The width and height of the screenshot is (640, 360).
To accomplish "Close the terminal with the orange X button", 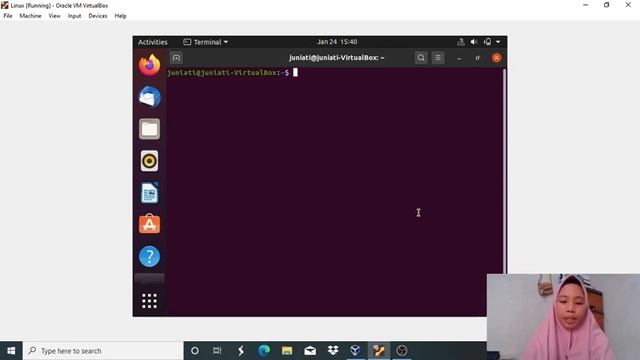I will click(x=496, y=58).
